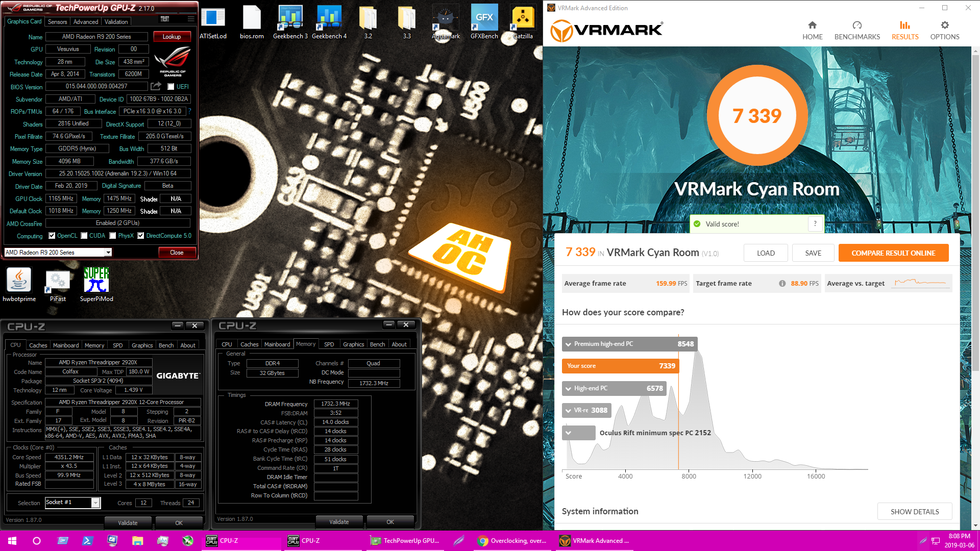Click Close button in GPU-Z

177,253
